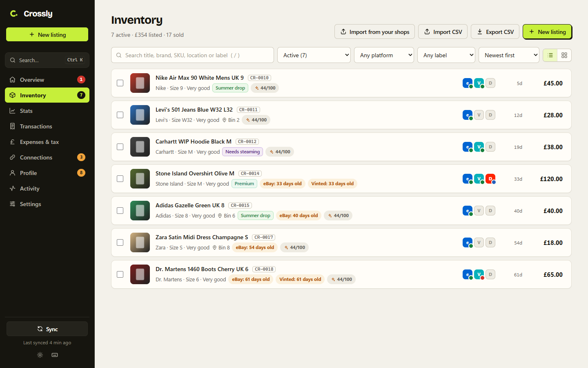
Task: Open Expenses & tax in sidebar
Action: pos(47,142)
